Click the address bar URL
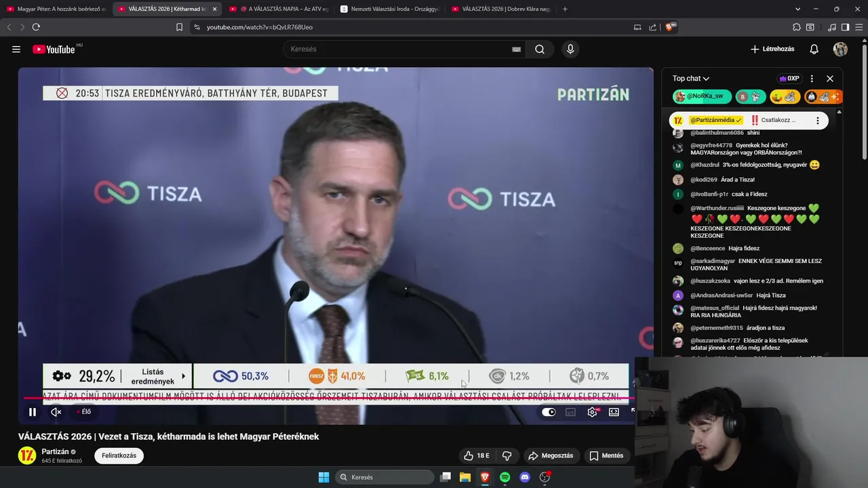The image size is (868, 488). coord(260,27)
